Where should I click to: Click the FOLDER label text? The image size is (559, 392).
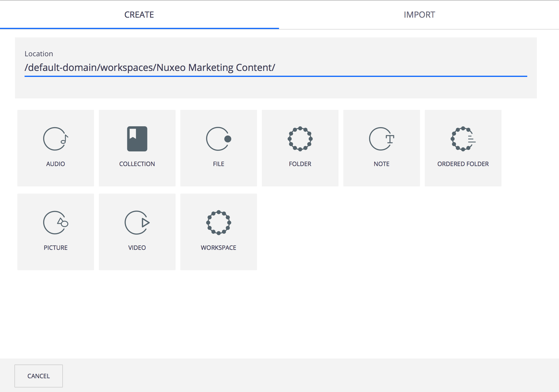[300, 164]
